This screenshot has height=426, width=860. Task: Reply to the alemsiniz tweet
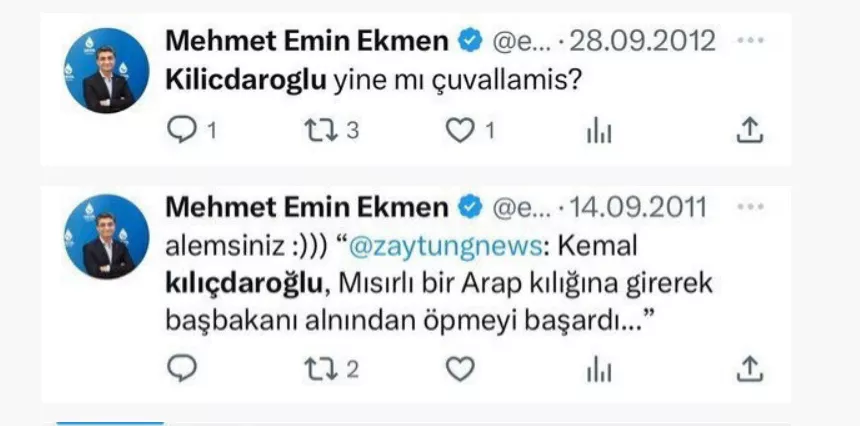[182, 369]
